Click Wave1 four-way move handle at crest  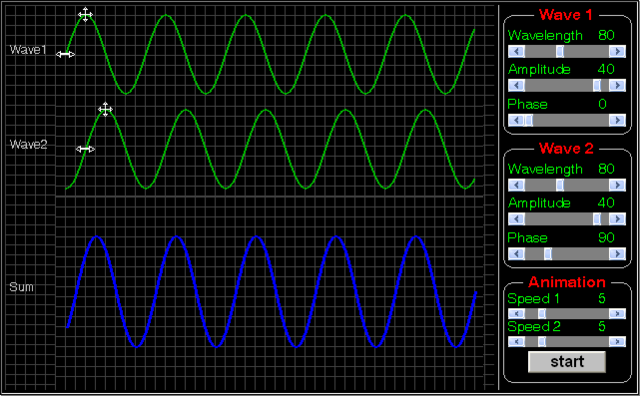pos(85,15)
